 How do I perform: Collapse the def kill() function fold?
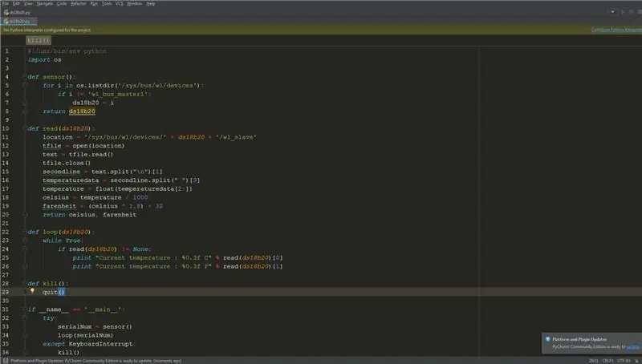click(25, 284)
